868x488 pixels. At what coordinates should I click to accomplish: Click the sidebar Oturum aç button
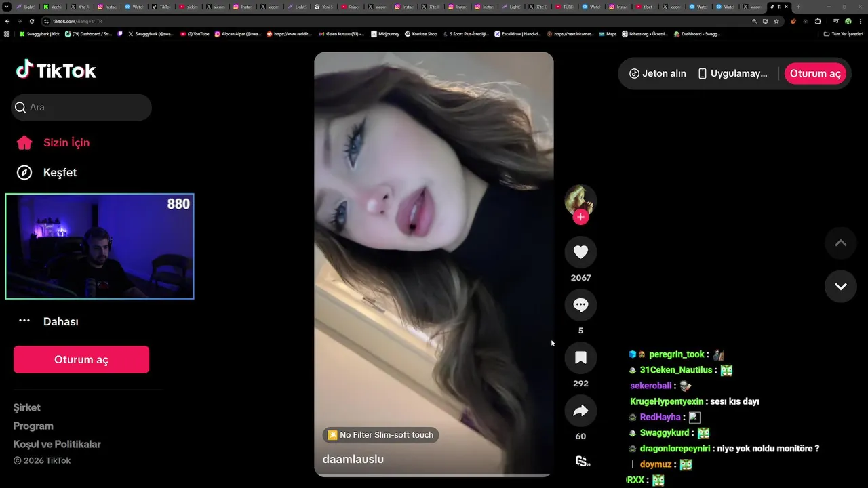81,359
